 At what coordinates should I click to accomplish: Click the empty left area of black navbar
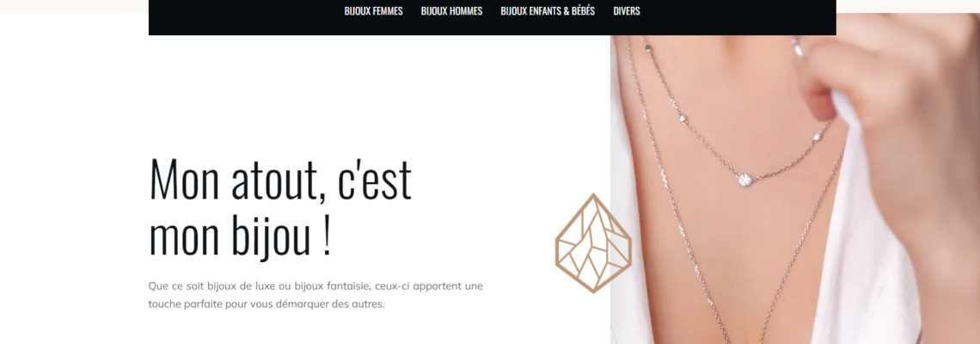coord(244,15)
